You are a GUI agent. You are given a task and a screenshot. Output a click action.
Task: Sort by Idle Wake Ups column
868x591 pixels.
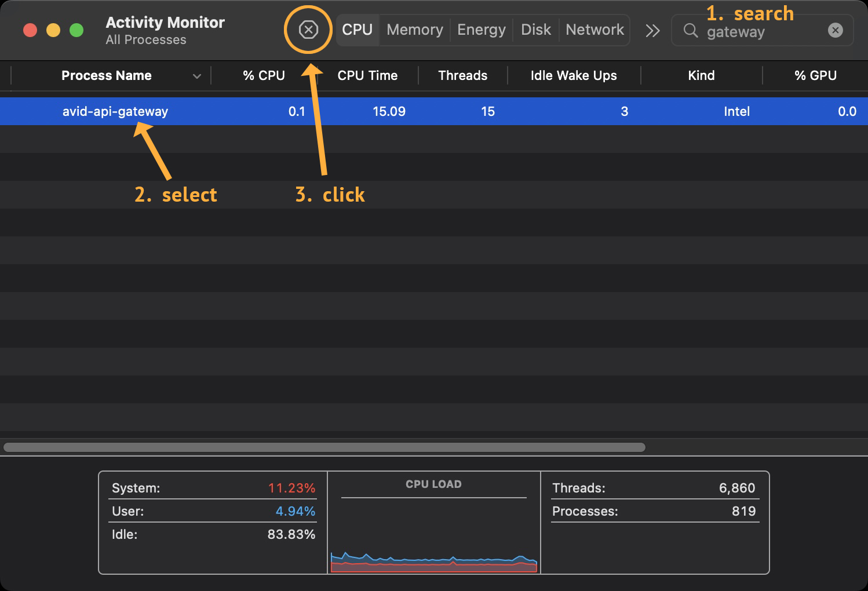(574, 75)
